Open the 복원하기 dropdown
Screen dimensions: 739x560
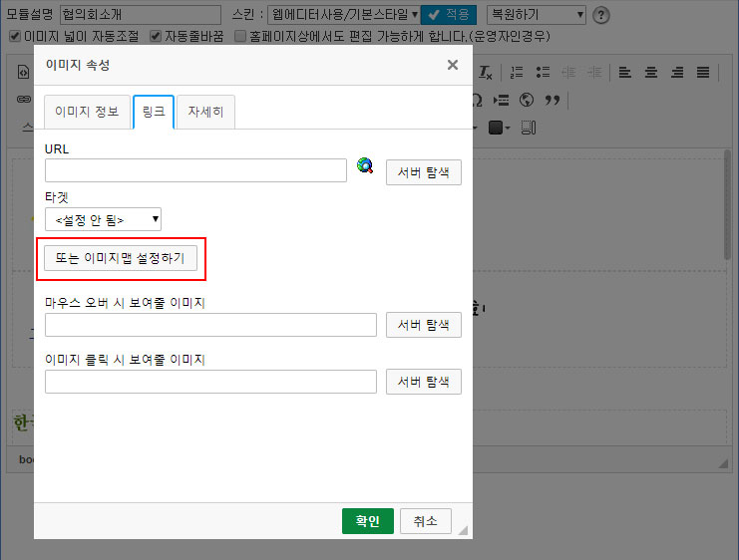[536, 15]
